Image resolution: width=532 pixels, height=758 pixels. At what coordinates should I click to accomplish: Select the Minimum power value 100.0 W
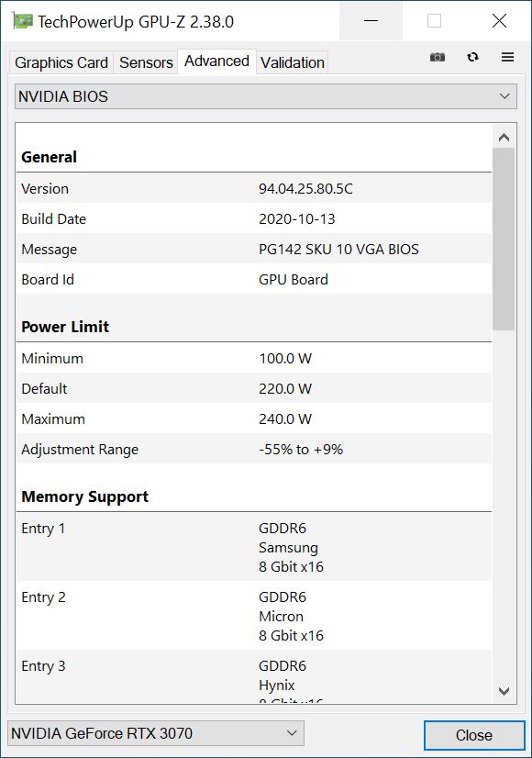coord(285,359)
